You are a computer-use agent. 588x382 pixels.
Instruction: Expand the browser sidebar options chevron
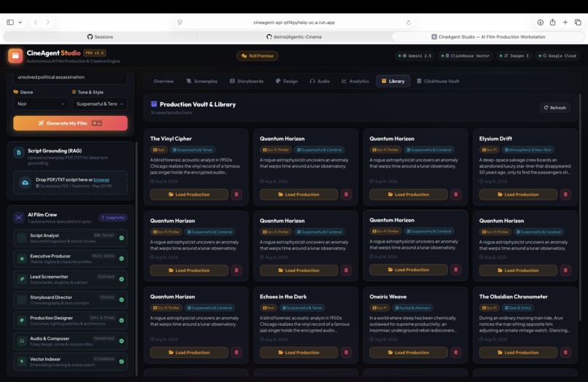pyautogui.click(x=20, y=23)
